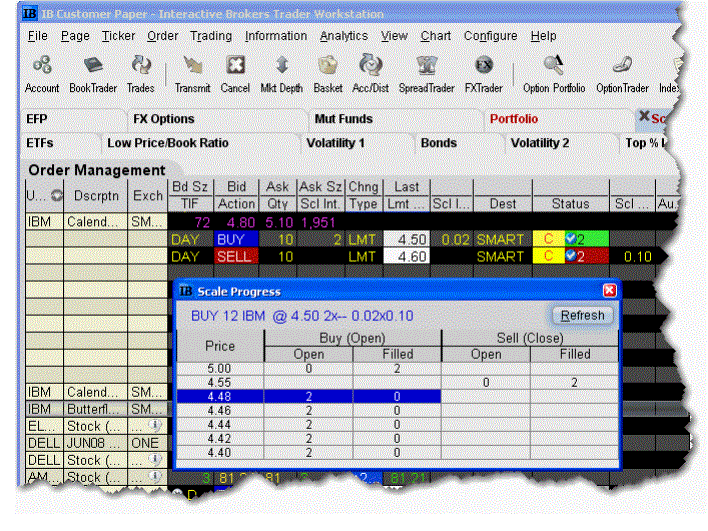708x531 pixels.
Task: Select the DELL JUN08 ONE row
Action: (x=96, y=443)
